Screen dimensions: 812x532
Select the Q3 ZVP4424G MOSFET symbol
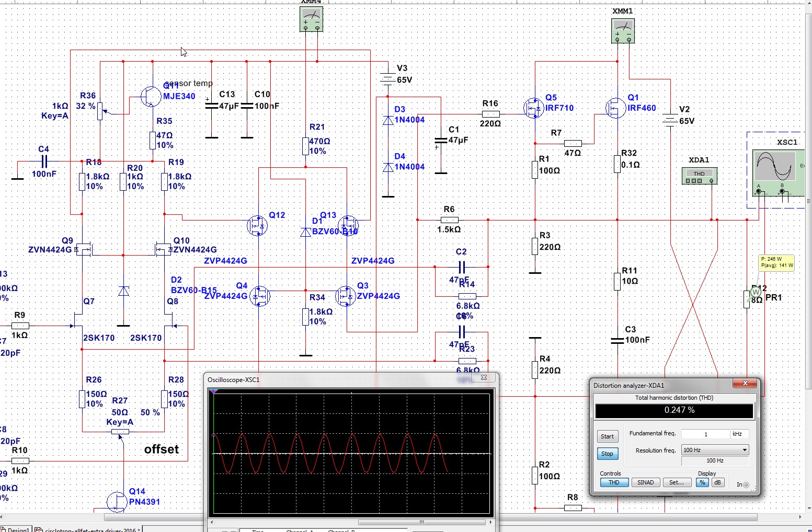[346, 296]
